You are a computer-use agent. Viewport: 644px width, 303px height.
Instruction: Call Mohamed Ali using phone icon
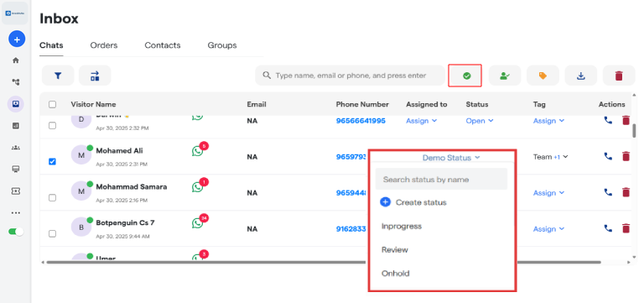pos(608,156)
